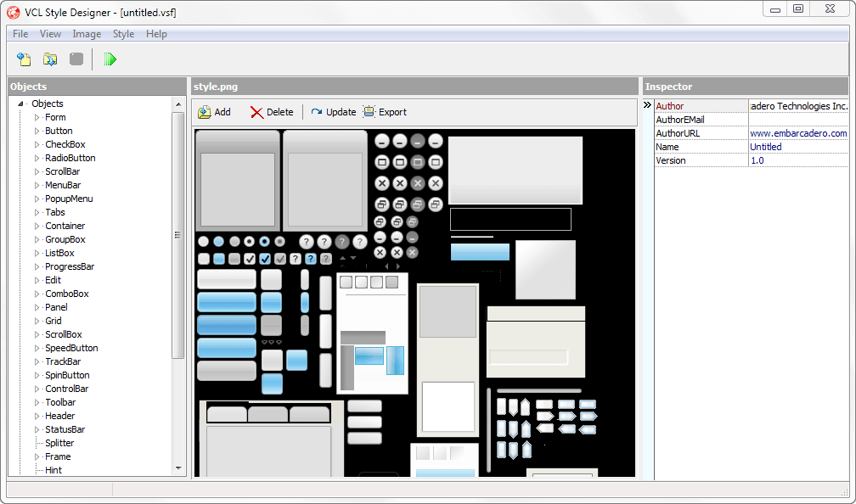Click Add above the style image

tap(214, 112)
